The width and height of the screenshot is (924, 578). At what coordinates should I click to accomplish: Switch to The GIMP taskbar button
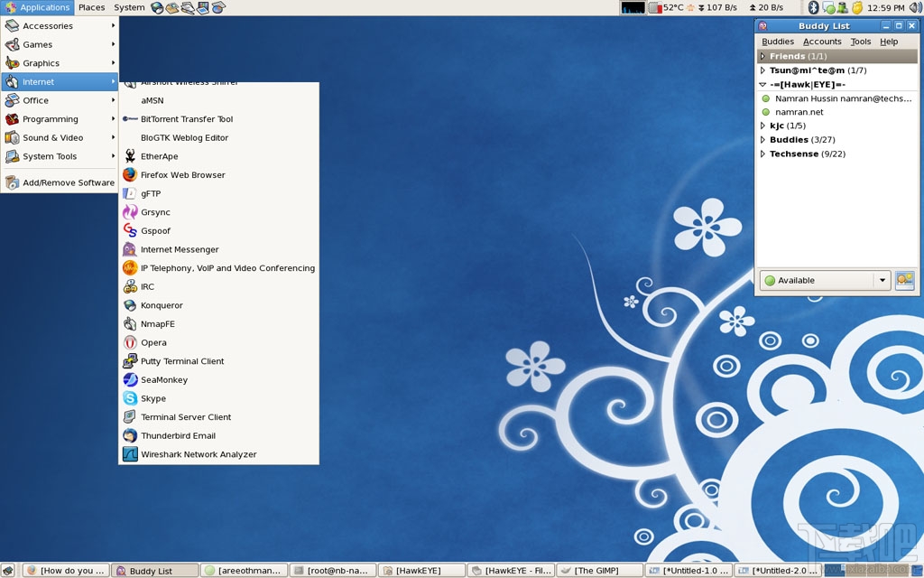599,571
